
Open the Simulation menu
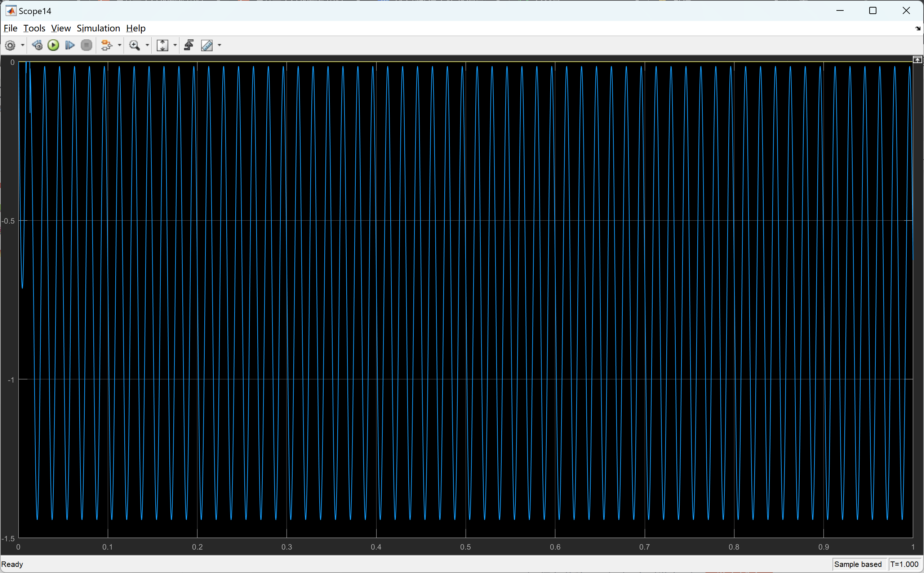pos(98,28)
